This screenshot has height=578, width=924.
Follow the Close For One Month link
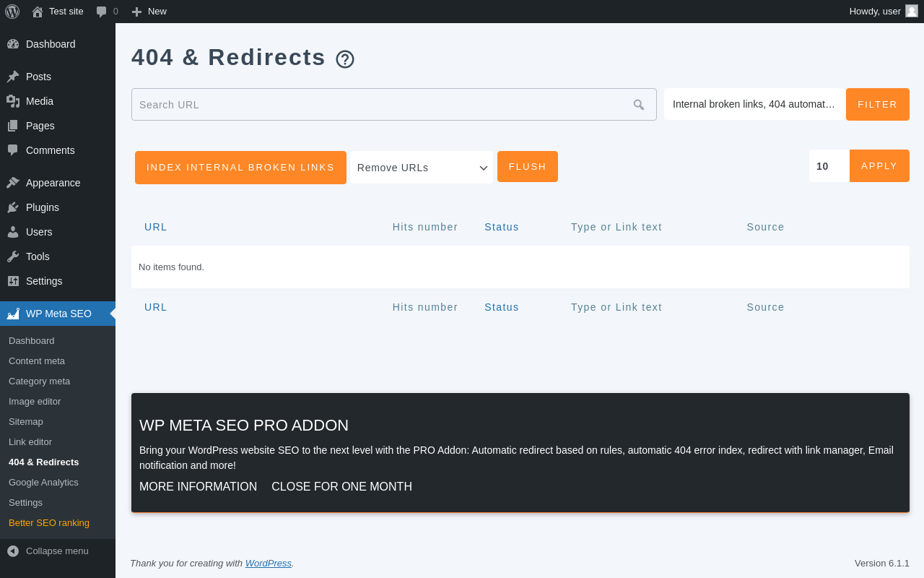[x=341, y=487]
